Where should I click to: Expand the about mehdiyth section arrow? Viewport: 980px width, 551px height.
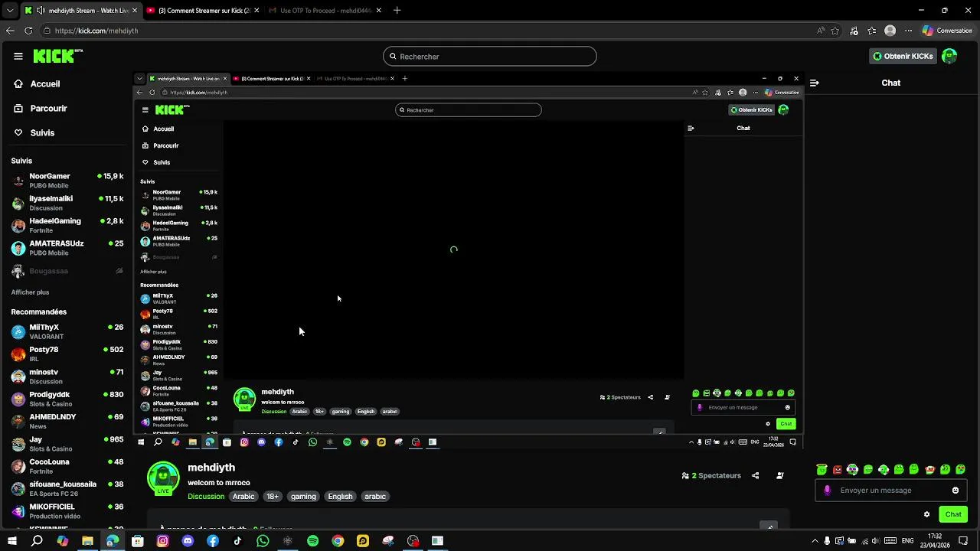(x=769, y=526)
